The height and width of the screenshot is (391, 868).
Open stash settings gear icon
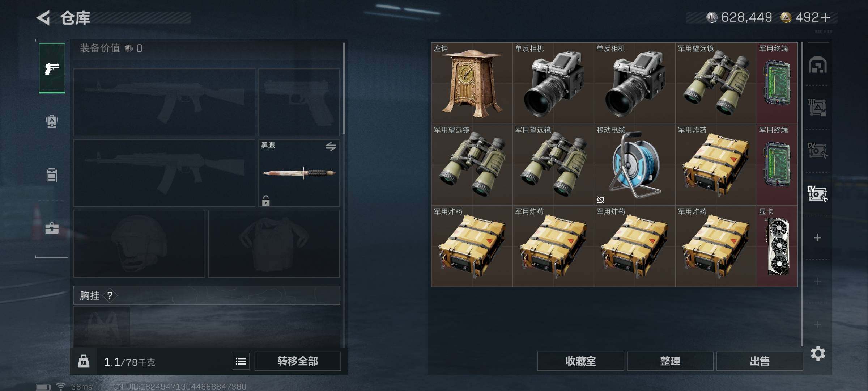coord(818,353)
